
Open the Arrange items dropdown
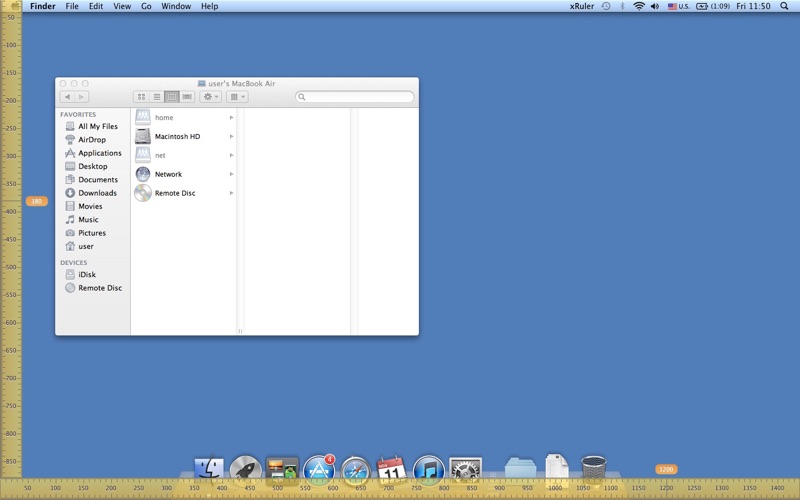point(237,96)
